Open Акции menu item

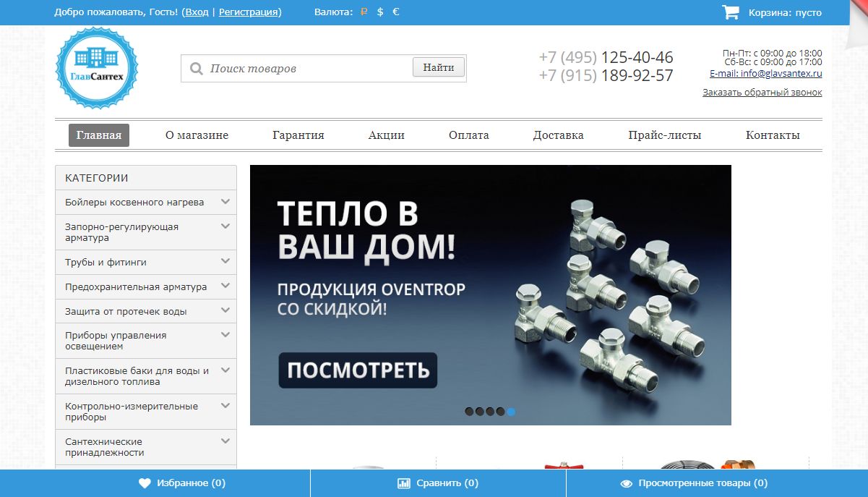pyautogui.click(x=387, y=135)
